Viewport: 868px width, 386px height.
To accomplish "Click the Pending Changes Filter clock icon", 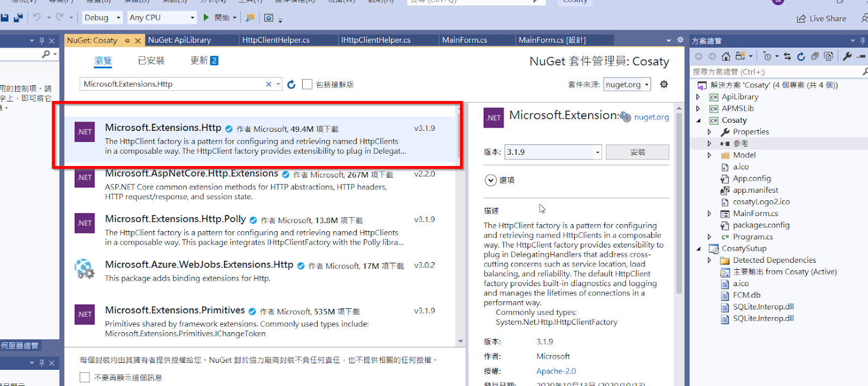I will 767,56.
